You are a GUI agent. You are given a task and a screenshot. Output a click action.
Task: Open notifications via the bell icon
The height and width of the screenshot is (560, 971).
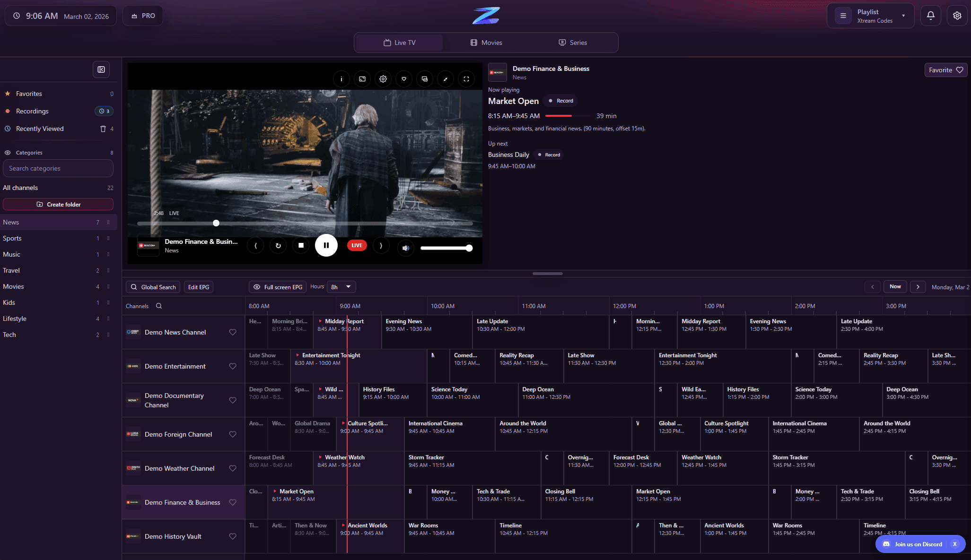pos(930,16)
